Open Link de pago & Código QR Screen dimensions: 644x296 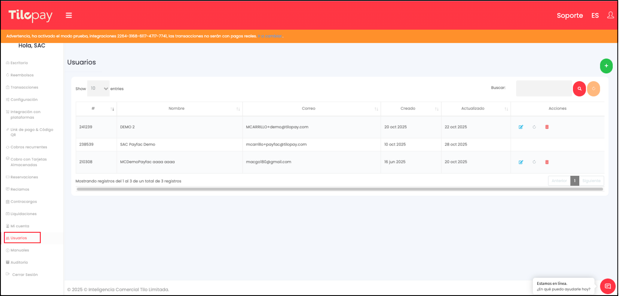[x=29, y=132]
